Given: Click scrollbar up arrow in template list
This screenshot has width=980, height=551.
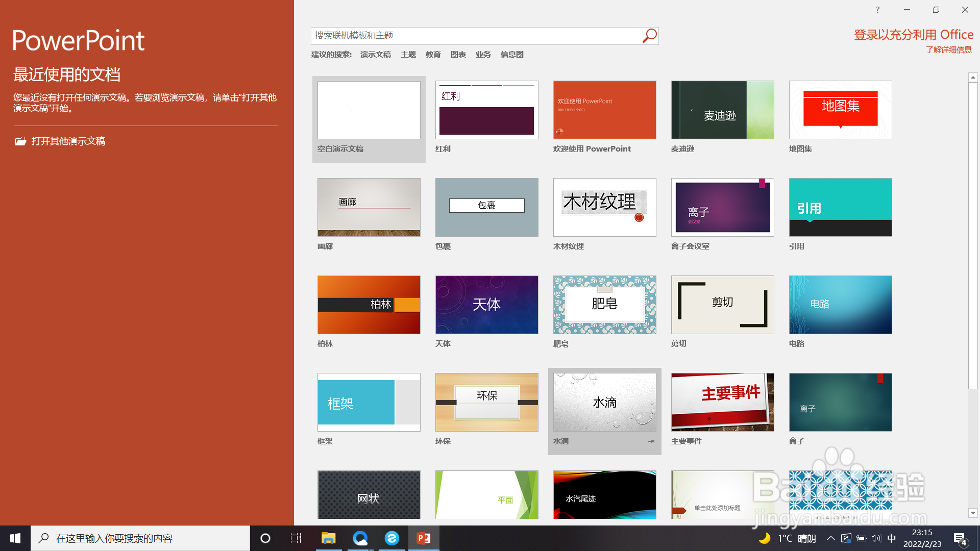Looking at the screenshot, I should pyautogui.click(x=973, y=78).
